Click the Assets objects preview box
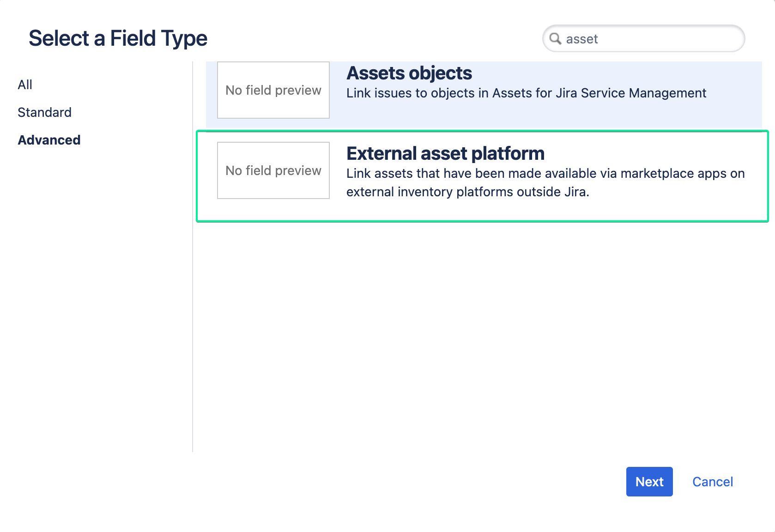Viewport: 775px width, 532px height. point(273,90)
